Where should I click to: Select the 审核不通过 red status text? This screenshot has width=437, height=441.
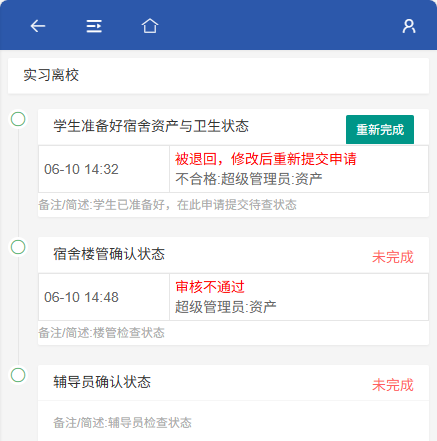point(210,287)
